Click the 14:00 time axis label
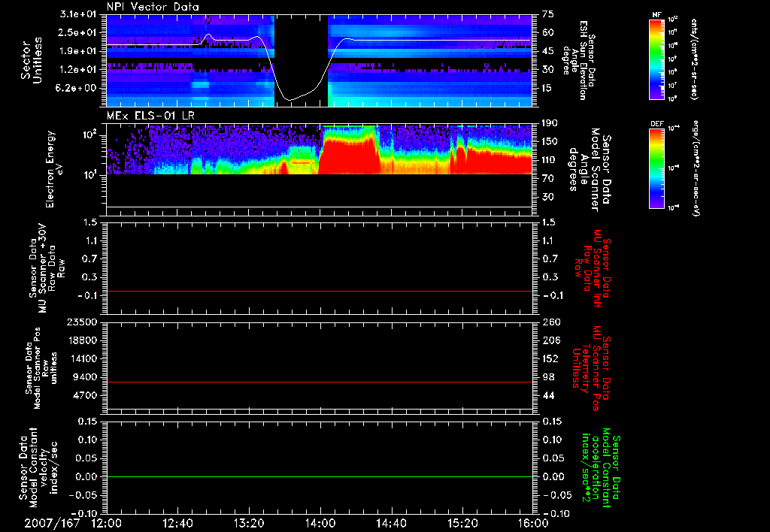The width and height of the screenshot is (770, 532). 320,523
